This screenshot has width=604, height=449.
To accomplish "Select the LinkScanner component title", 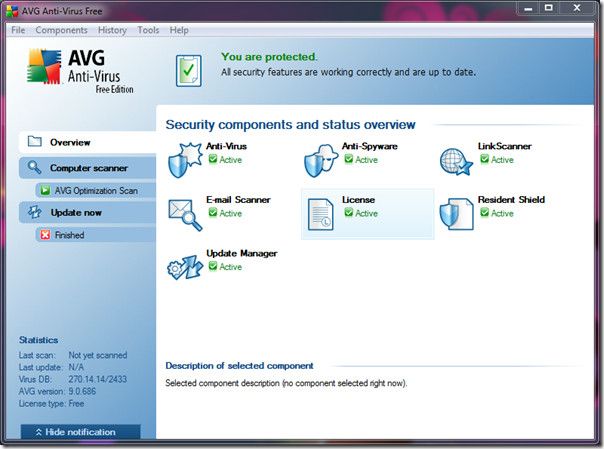I will pos(505,146).
